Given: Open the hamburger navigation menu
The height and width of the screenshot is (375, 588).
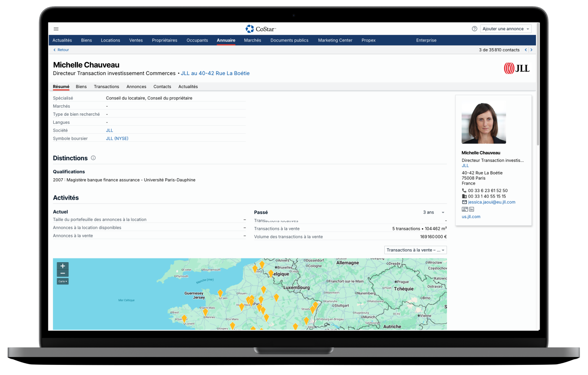Looking at the screenshot, I should tap(56, 29).
